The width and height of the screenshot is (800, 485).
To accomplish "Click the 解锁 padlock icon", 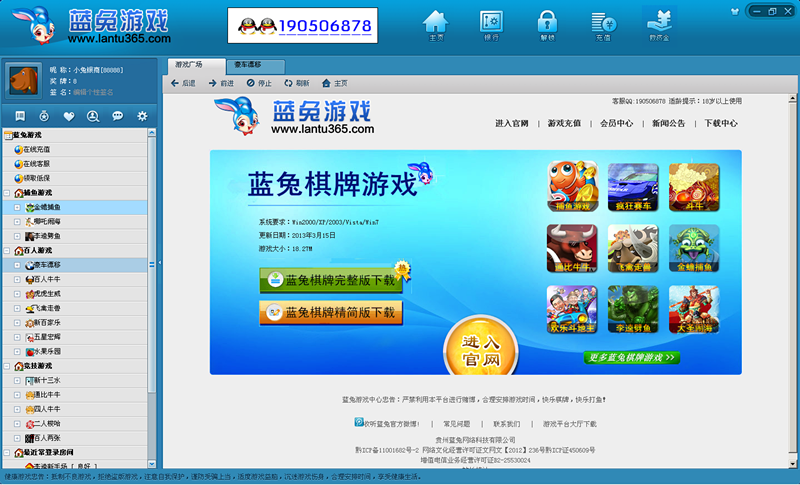I will [x=547, y=25].
